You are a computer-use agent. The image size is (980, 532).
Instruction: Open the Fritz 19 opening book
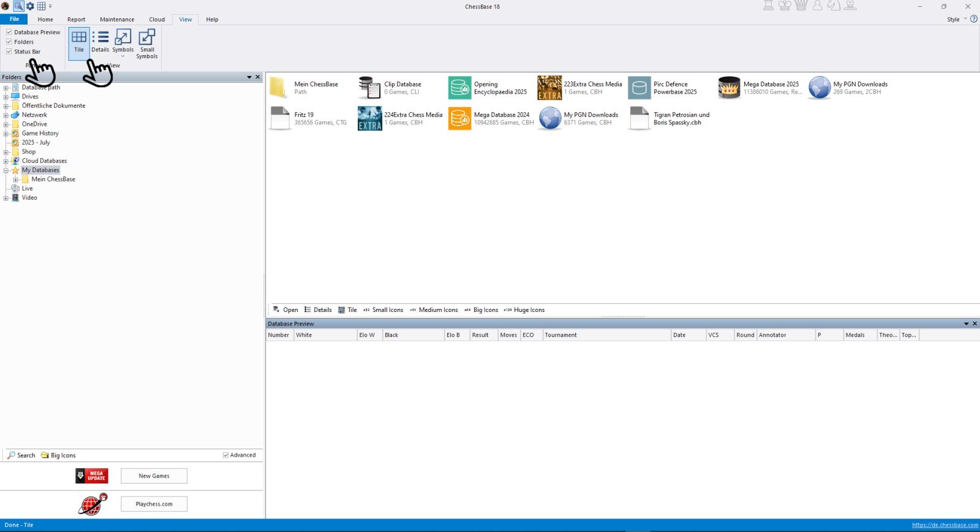click(280, 118)
